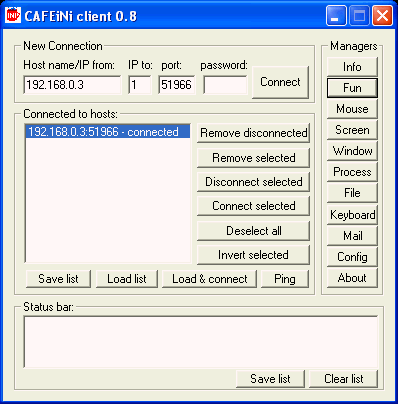The width and height of the screenshot is (398, 404).
Task: Minimize the CAFEiNi client window
Action: (x=336, y=15)
